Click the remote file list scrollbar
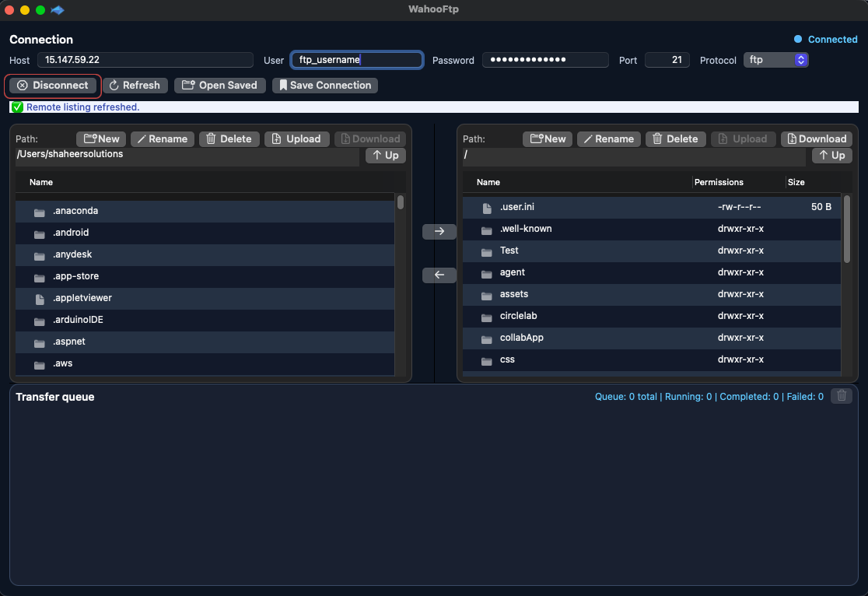 click(846, 229)
